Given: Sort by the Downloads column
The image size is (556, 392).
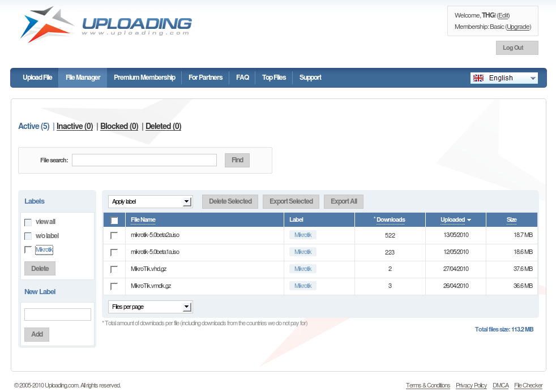Looking at the screenshot, I should point(391,219).
